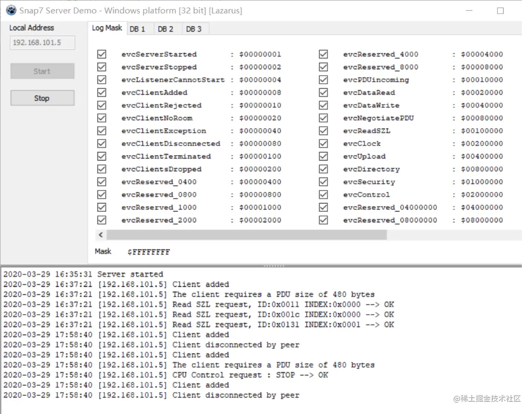Click the horizontal scrollbar thumb

(247, 235)
